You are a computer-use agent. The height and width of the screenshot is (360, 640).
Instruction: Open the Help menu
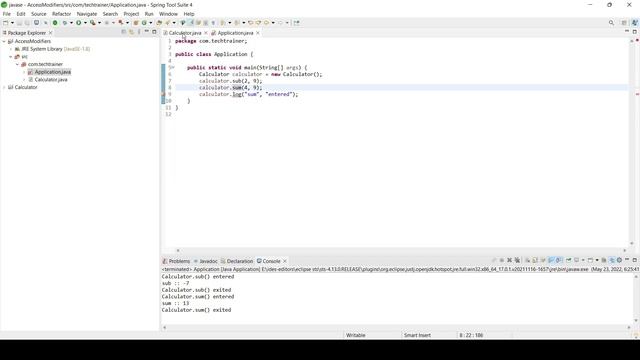(189, 14)
